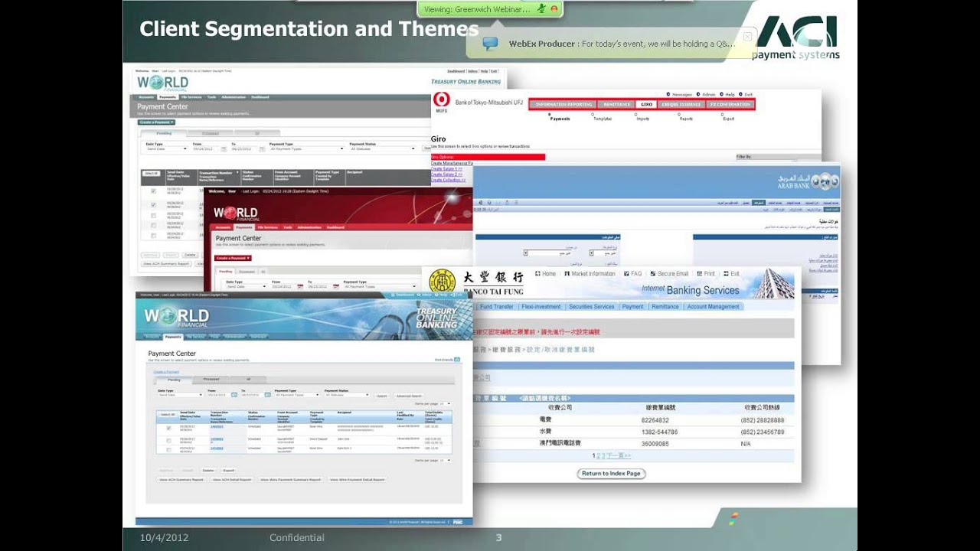Open Date Type dropdown in blue window

tap(180, 395)
